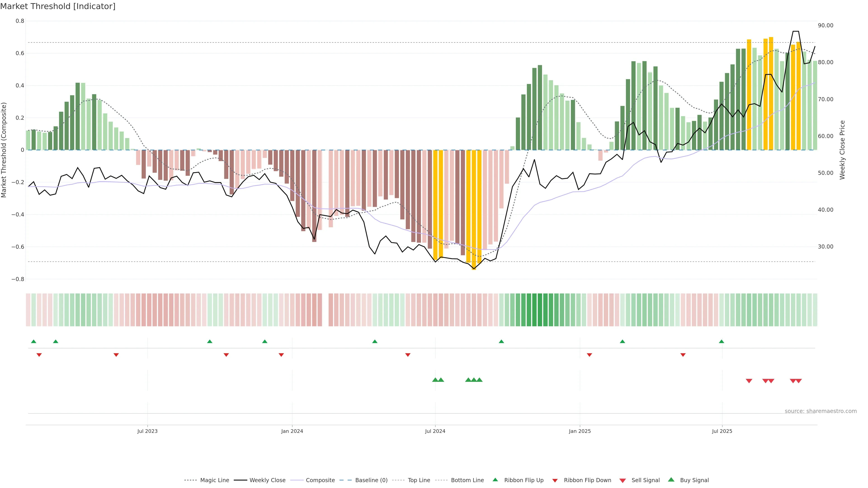Hide the Composite line via legend
The width and height of the screenshot is (868, 488).
[x=320, y=480]
